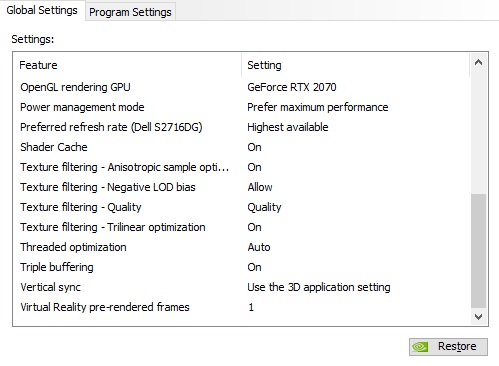Select the Texture filtering - Quality feature
The image size is (499, 366).
point(81,207)
